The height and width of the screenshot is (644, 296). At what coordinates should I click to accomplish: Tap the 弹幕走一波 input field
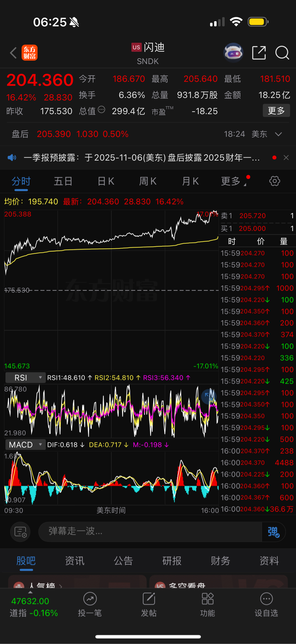(150, 532)
